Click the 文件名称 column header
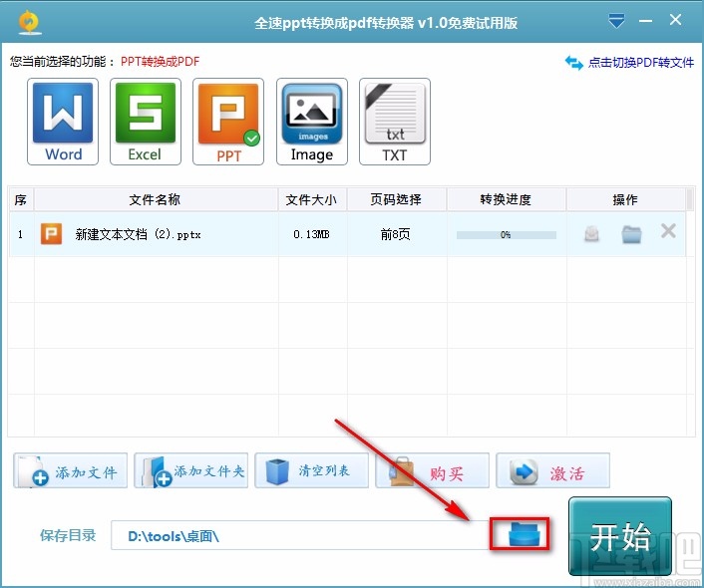The height and width of the screenshot is (588, 704). (x=156, y=199)
